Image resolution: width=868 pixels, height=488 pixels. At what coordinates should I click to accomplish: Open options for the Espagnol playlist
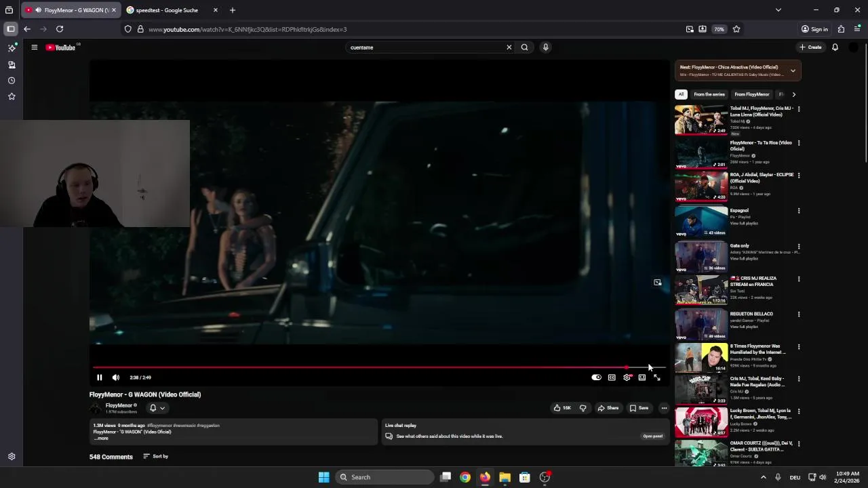tap(798, 211)
